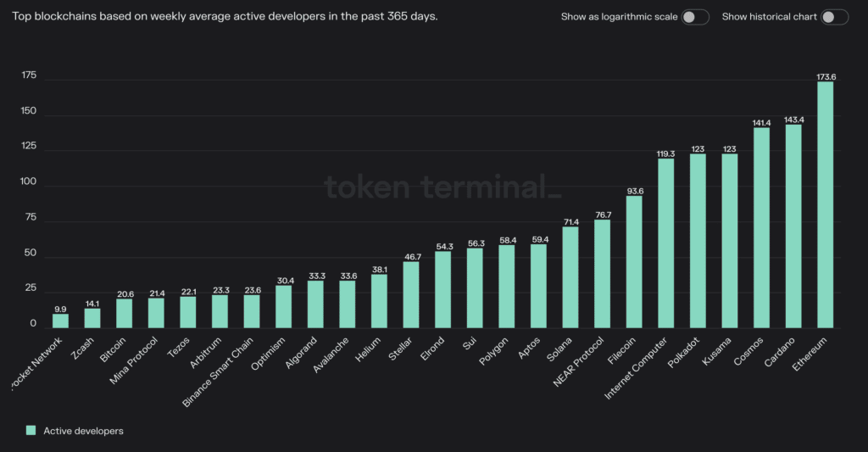Click the NEAR Protocol bar

point(602,274)
